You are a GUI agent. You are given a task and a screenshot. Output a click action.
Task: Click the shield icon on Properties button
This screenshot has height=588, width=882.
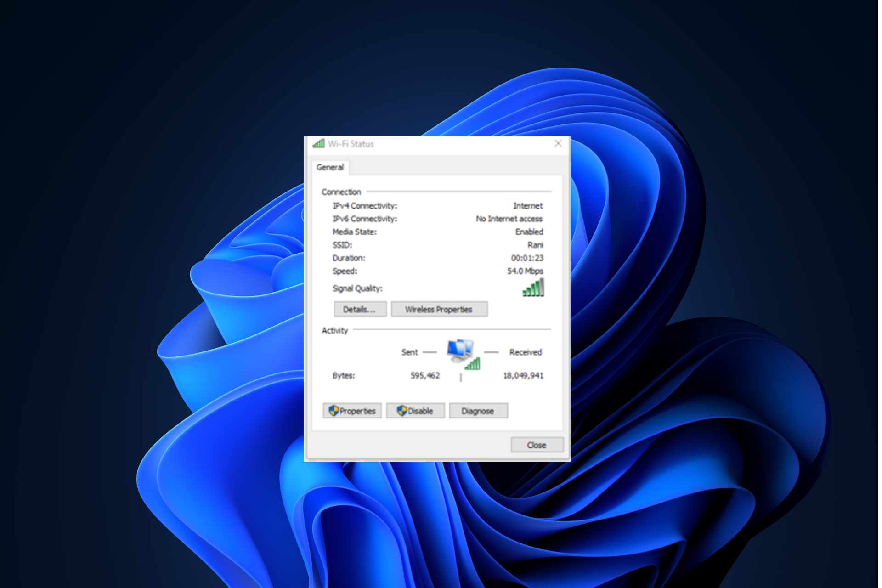(x=334, y=411)
